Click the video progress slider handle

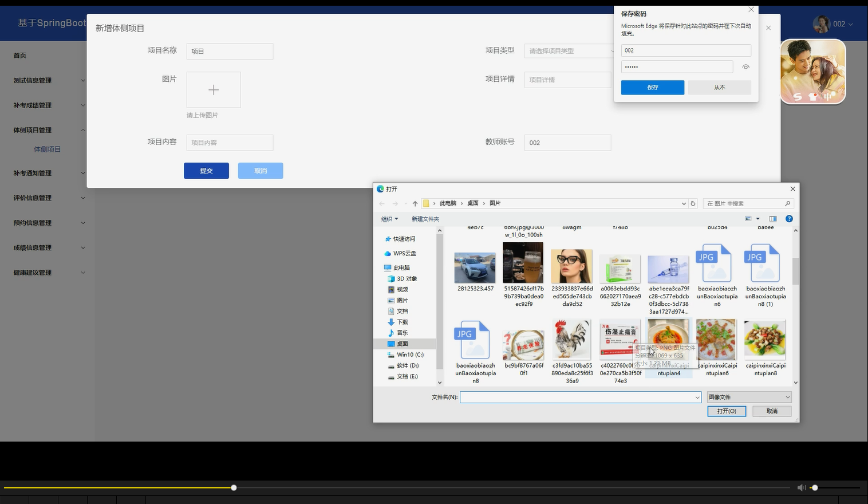click(x=234, y=487)
